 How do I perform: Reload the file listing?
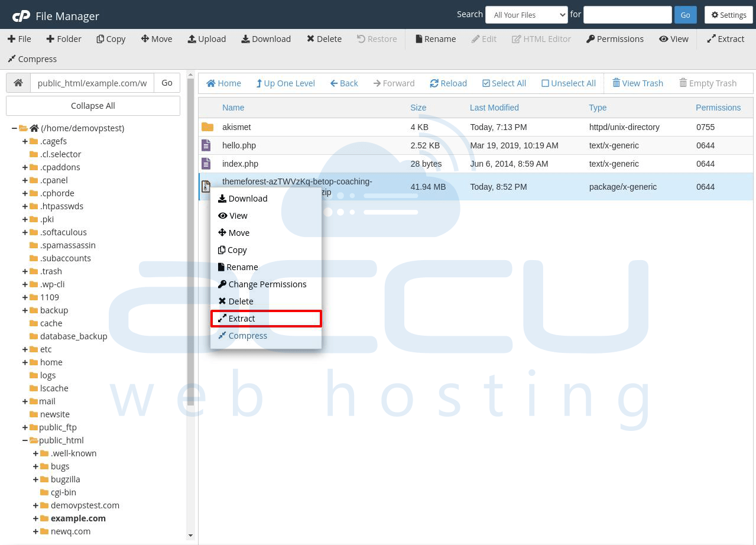[449, 83]
